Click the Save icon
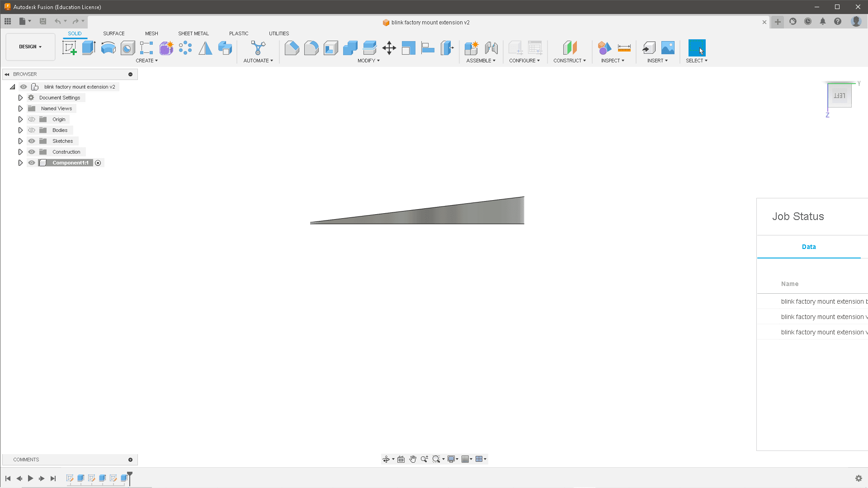Screen dimensions: 868x488 tap(43, 21)
